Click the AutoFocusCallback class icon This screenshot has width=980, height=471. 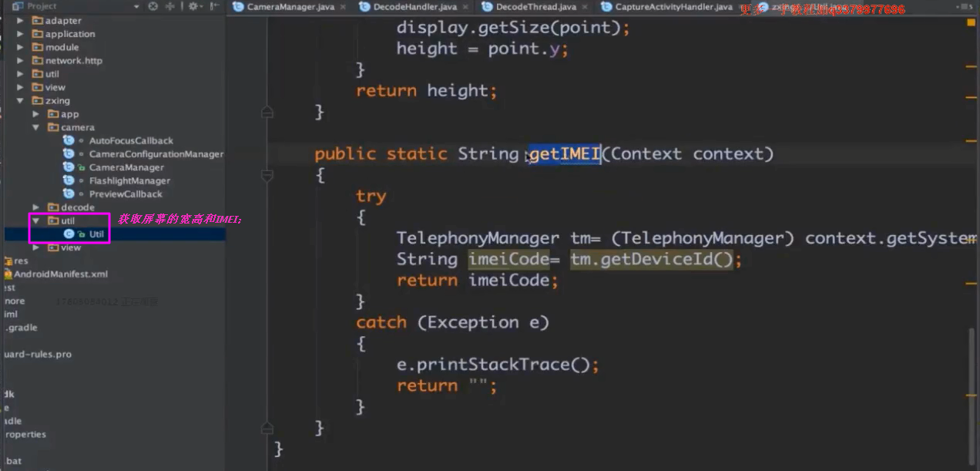click(69, 140)
